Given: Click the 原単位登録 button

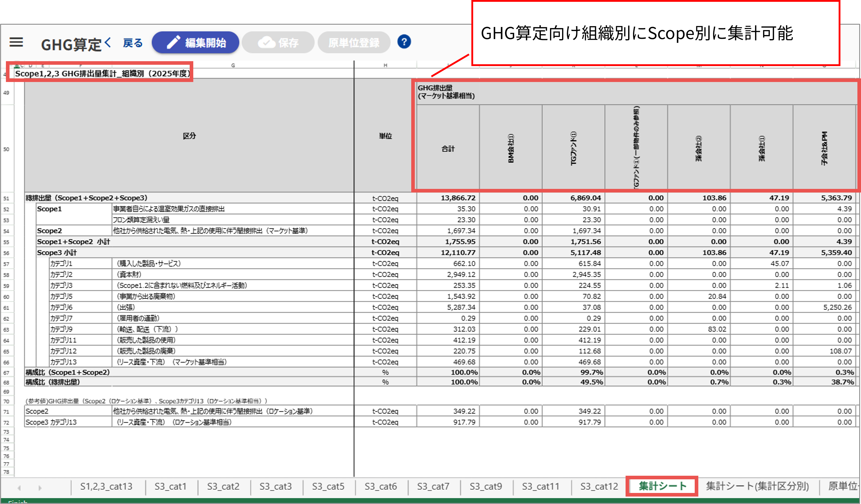Looking at the screenshot, I should pos(354,42).
